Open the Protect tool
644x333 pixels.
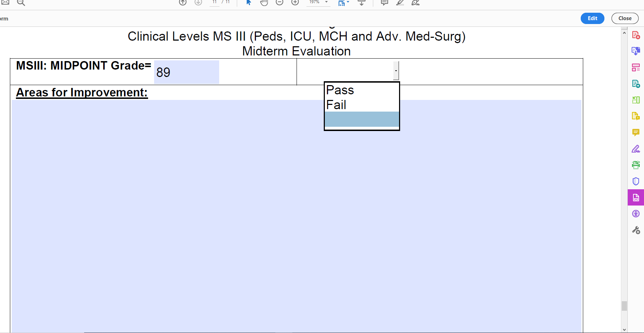click(x=636, y=181)
